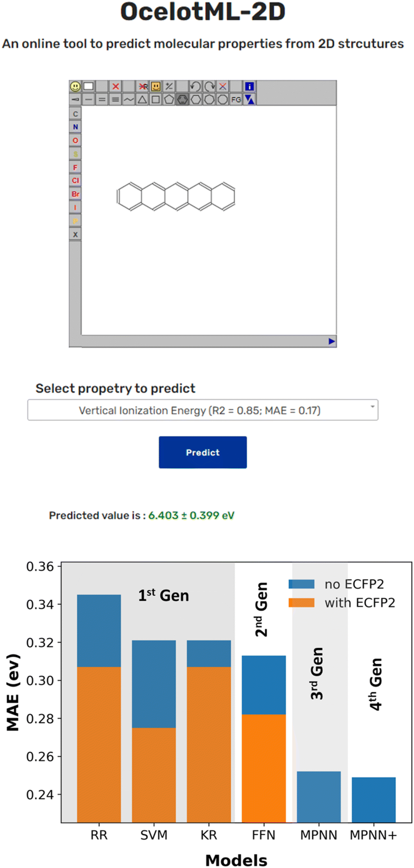This screenshot has height=868, width=414.
Task: Choose the FG functional groups tool
Action: pos(236,100)
